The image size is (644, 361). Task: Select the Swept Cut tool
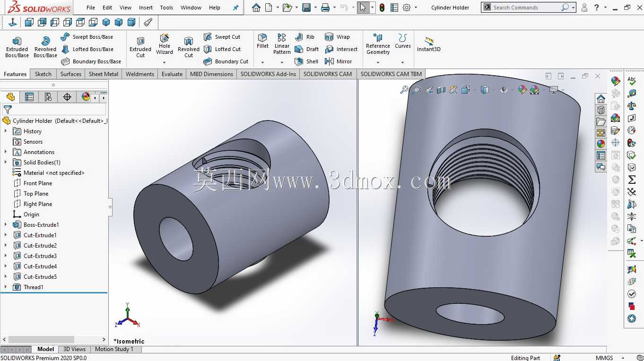pos(222,37)
